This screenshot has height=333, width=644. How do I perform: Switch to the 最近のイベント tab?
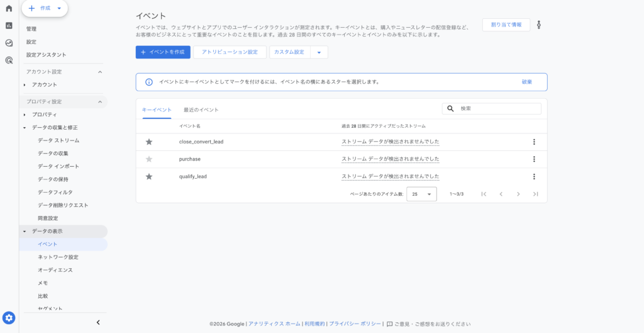click(x=201, y=110)
